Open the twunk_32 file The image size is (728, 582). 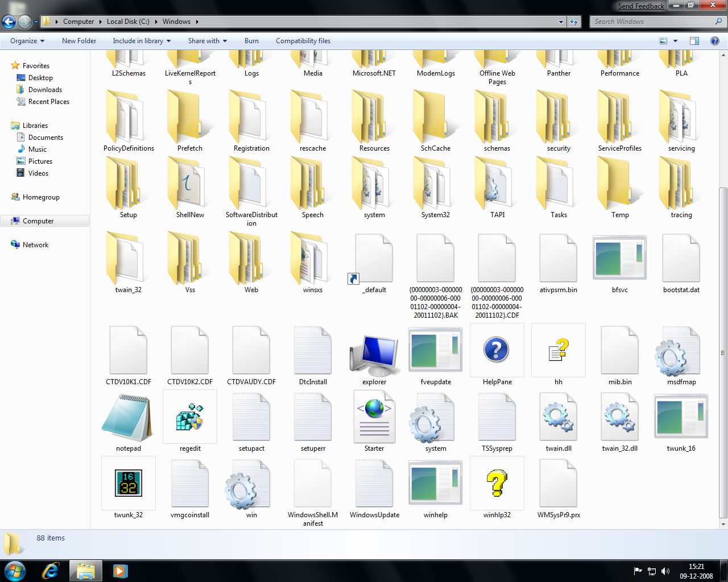tap(128, 483)
